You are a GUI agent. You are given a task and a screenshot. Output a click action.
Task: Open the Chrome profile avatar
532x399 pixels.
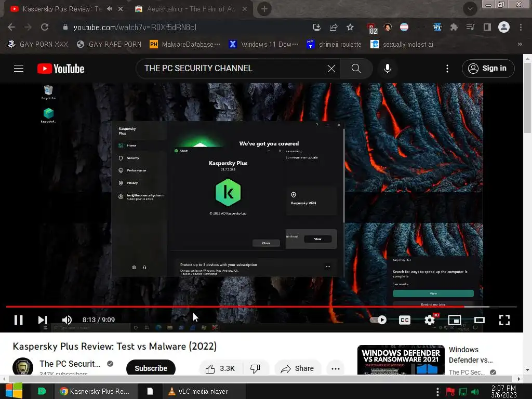tap(504, 27)
